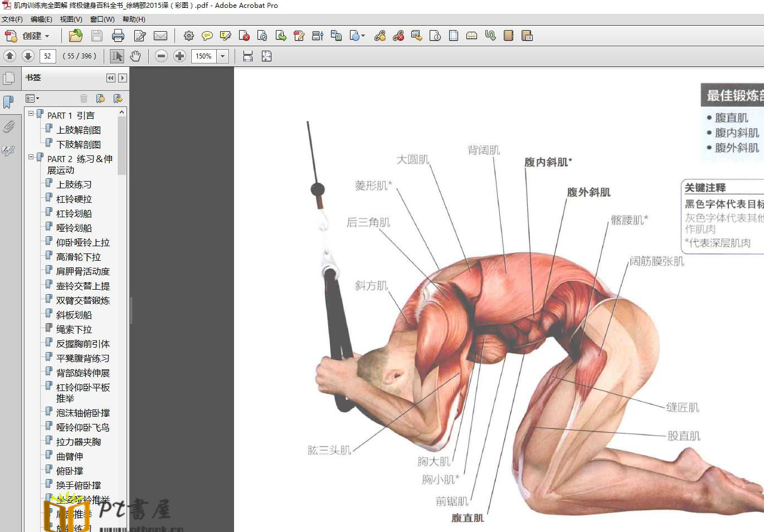Select the 拉力器夹胸 bookmark
This screenshot has width=764, height=532.
[x=79, y=442]
